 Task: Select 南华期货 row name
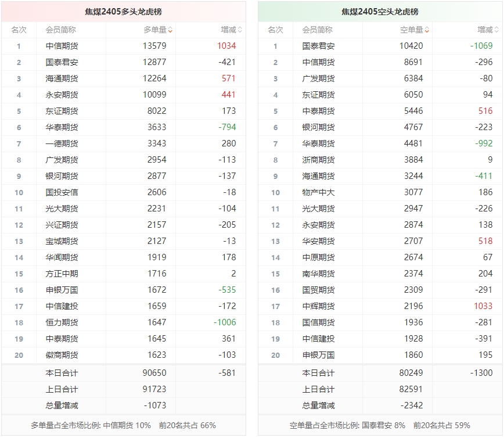pyautogui.click(x=318, y=274)
